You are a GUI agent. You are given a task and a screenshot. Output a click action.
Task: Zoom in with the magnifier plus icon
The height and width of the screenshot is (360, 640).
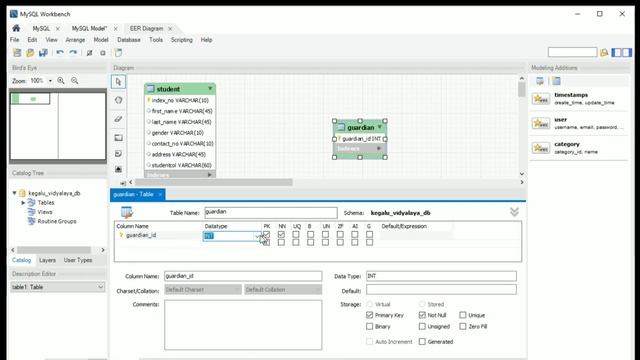(61, 81)
